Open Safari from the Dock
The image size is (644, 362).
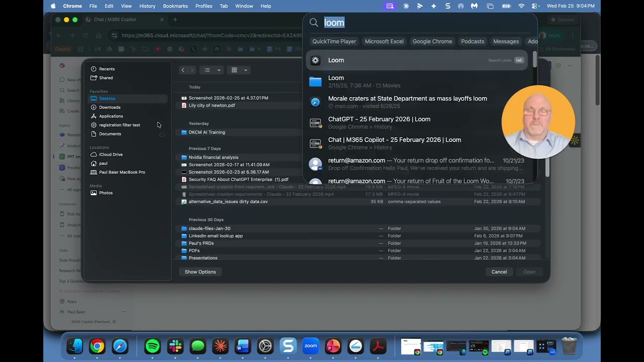[120, 346]
